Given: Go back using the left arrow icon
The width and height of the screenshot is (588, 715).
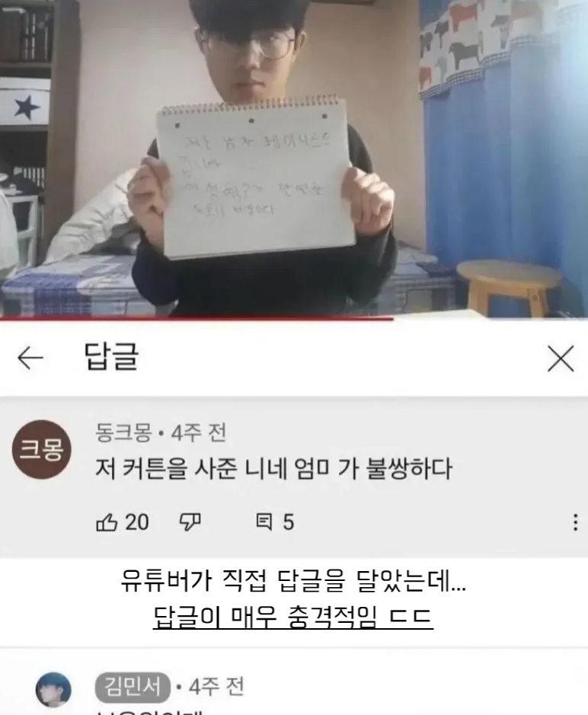Looking at the screenshot, I should [30, 358].
